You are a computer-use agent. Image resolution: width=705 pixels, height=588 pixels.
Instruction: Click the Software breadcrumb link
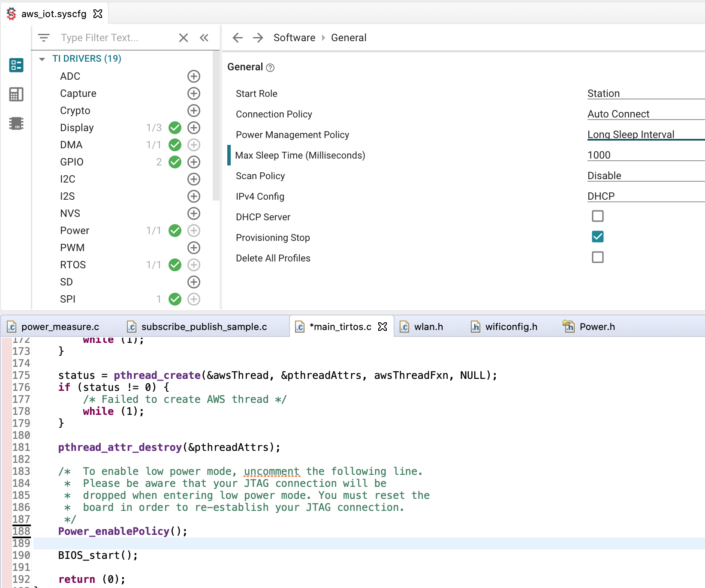294,38
